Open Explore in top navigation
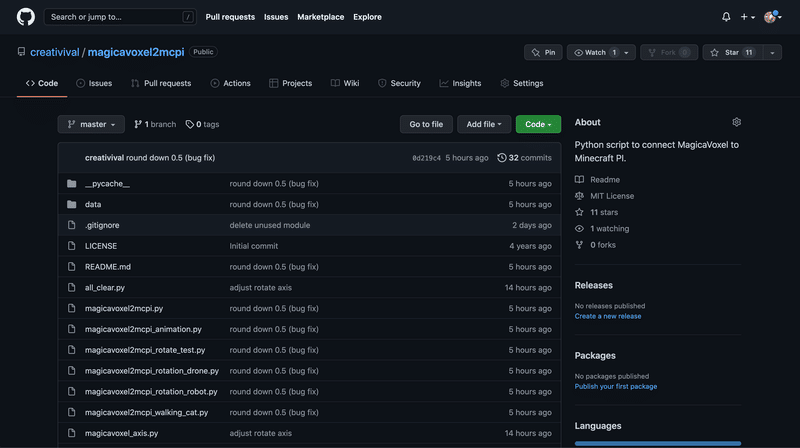Image resolution: width=800 pixels, height=448 pixels. pyautogui.click(x=367, y=17)
